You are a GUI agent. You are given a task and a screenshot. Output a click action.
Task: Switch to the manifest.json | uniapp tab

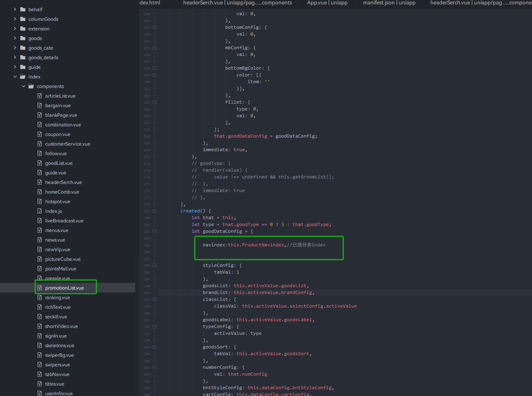point(389,3)
